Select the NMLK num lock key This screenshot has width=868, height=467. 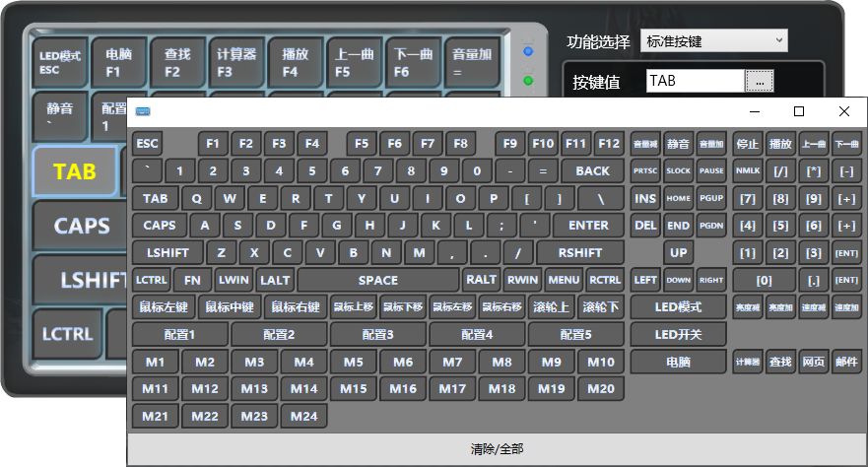click(x=747, y=170)
